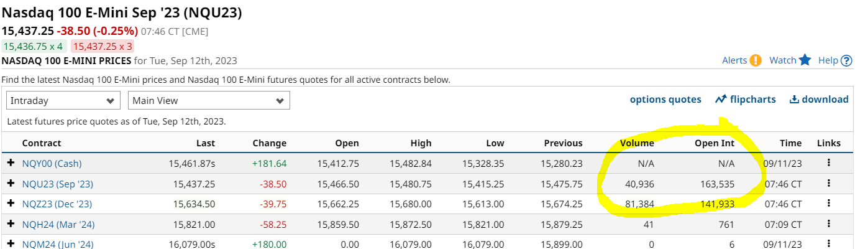Screen dimensions: 868x249
Task: Expand the NQH24 (Mar '24) row
Action: tap(11, 224)
